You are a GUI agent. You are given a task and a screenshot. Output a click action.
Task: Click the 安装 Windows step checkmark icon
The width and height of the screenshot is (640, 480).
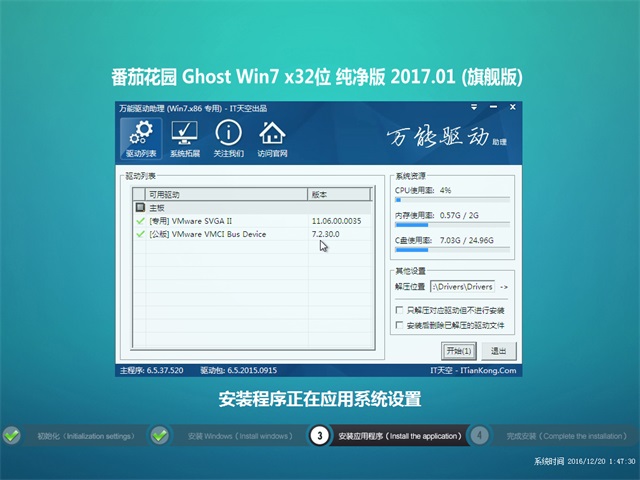coord(160,436)
